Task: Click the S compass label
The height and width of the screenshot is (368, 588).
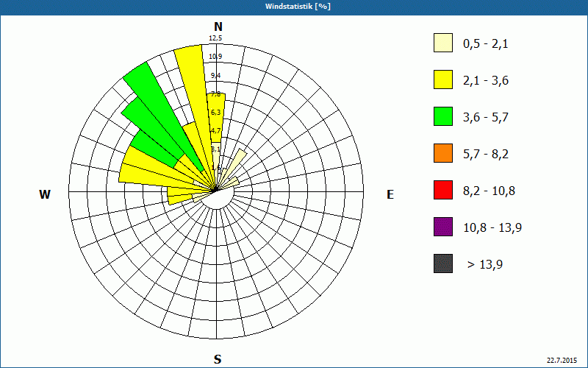Action: tap(218, 359)
